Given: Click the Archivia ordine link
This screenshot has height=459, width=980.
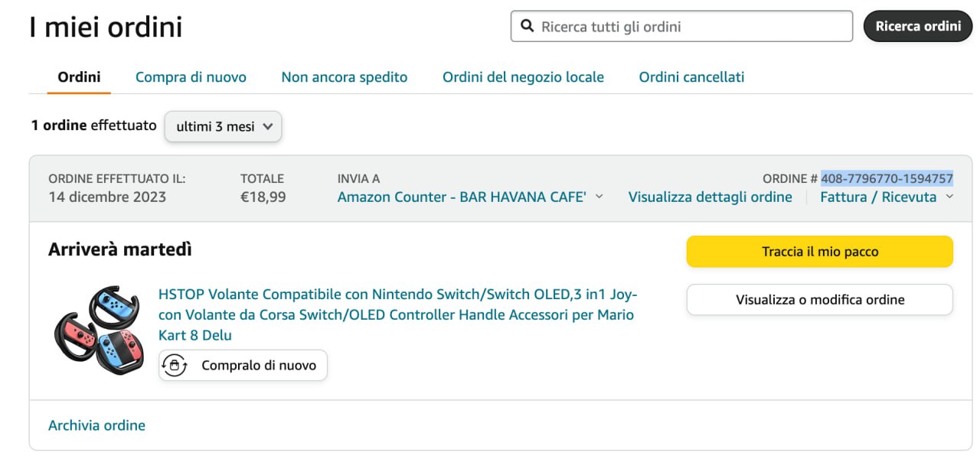Looking at the screenshot, I should [x=96, y=425].
